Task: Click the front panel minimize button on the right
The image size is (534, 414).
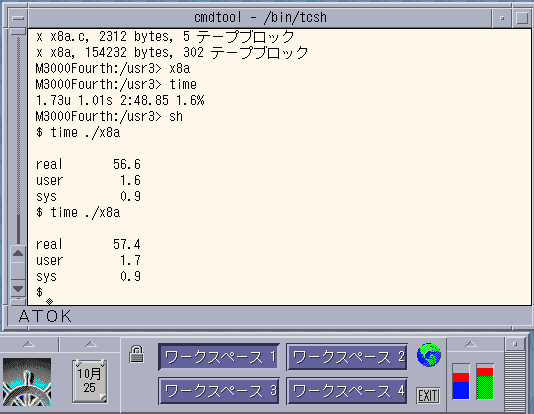Action: (515, 344)
